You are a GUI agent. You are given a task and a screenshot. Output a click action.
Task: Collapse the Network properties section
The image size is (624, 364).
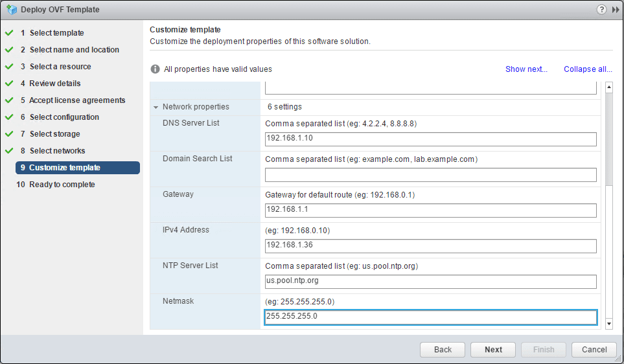[x=156, y=107]
